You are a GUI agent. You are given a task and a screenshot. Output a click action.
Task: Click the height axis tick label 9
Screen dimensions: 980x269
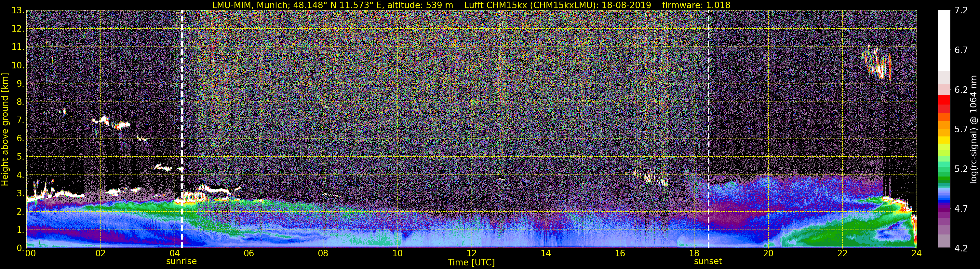tap(20, 83)
